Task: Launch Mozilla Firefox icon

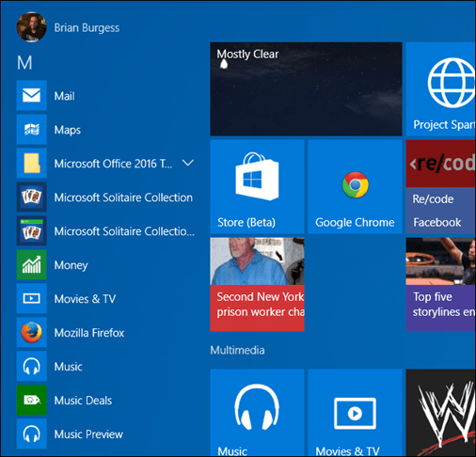Action: 32,332
